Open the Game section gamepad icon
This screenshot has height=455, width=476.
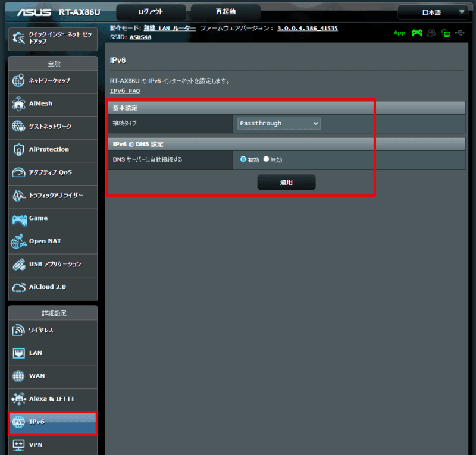[x=19, y=219]
